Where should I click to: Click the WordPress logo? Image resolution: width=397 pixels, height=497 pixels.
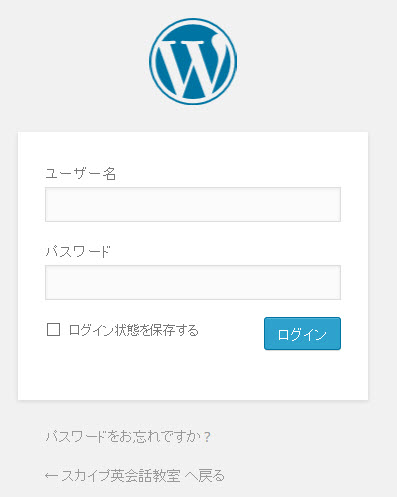click(193, 61)
